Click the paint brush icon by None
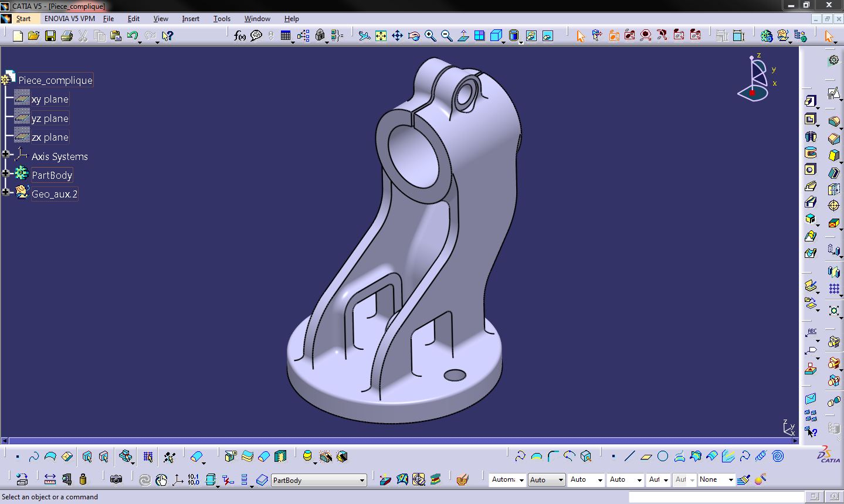 tap(744, 479)
